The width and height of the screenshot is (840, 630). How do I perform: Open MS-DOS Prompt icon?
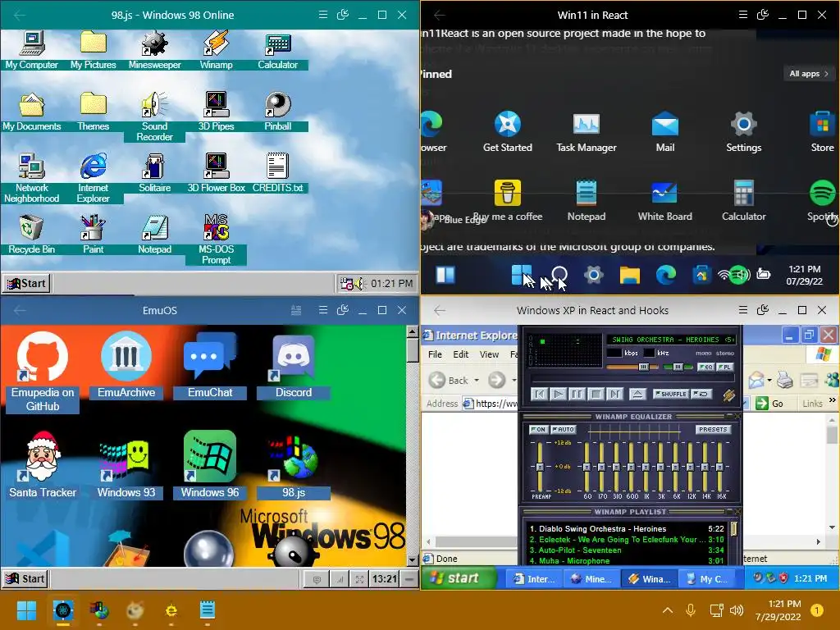pyautogui.click(x=216, y=240)
